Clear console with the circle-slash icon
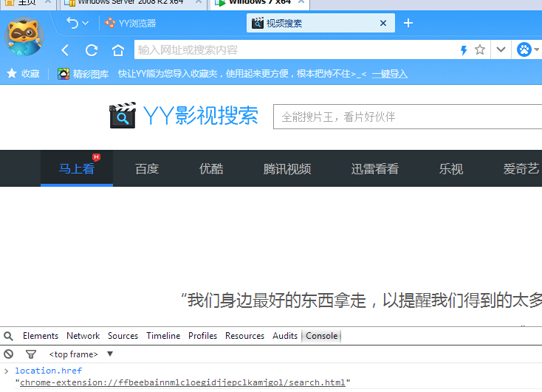The height and width of the screenshot is (392, 542). (9, 354)
